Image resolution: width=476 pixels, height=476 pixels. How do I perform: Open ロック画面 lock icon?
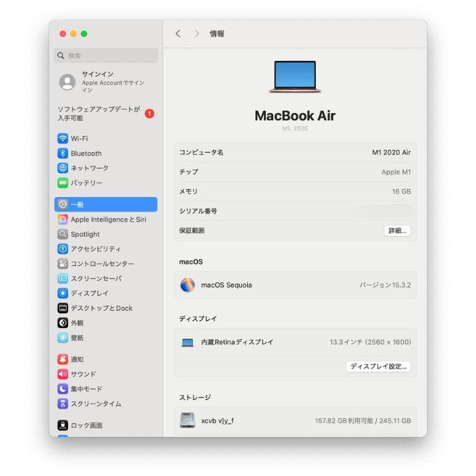[x=63, y=425]
